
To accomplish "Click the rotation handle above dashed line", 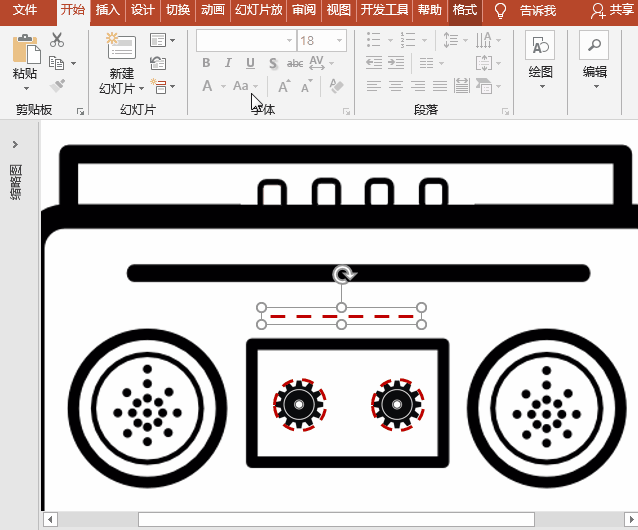I will 342,275.
